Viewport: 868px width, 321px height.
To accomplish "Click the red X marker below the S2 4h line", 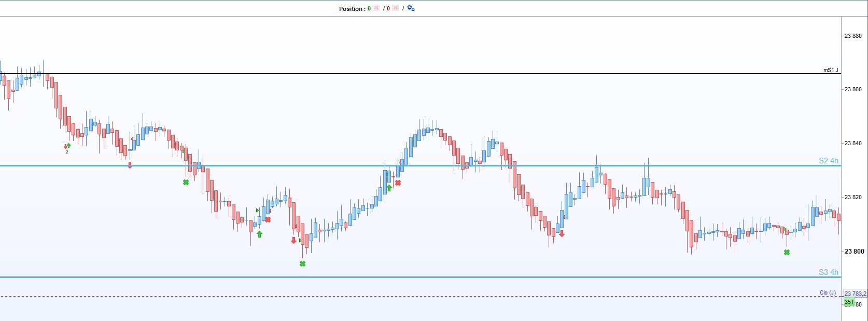I will pos(398,183).
